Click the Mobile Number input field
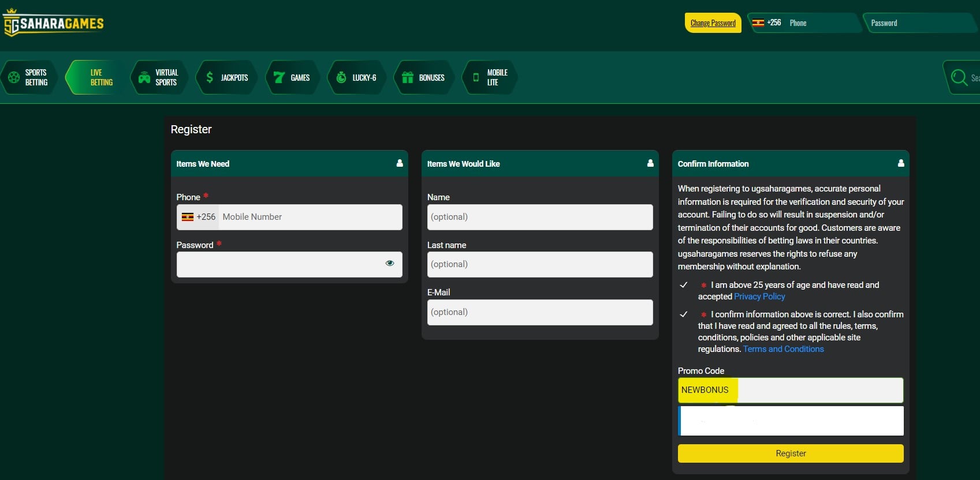This screenshot has width=980, height=480. pyautogui.click(x=311, y=217)
